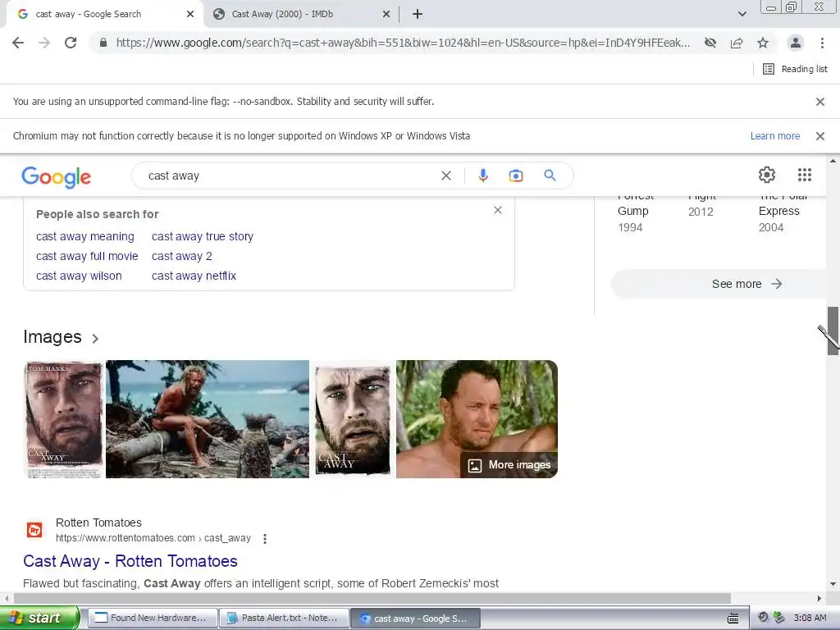
Task: Bookmark this page with the star icon
Action: [x=763, y=43]
